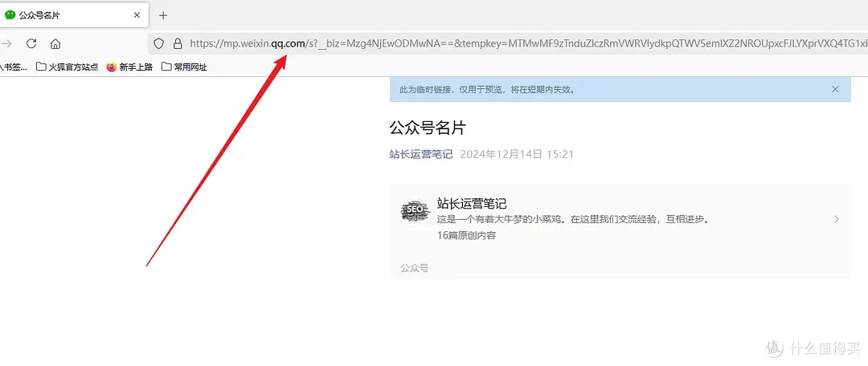Screen dimensions: 868x366
Task: Click the Firefox icon beside 新手上路
Action: click(x=112, y=67)
